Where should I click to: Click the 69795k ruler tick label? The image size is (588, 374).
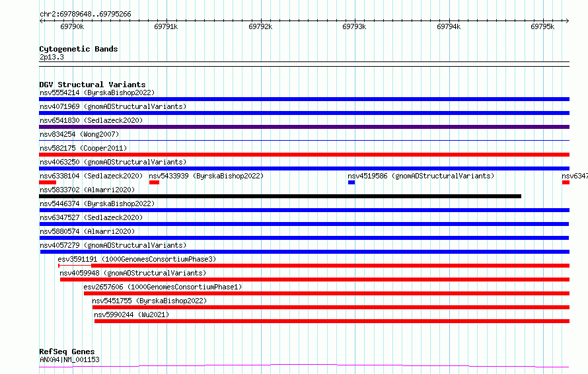point(542,26)
